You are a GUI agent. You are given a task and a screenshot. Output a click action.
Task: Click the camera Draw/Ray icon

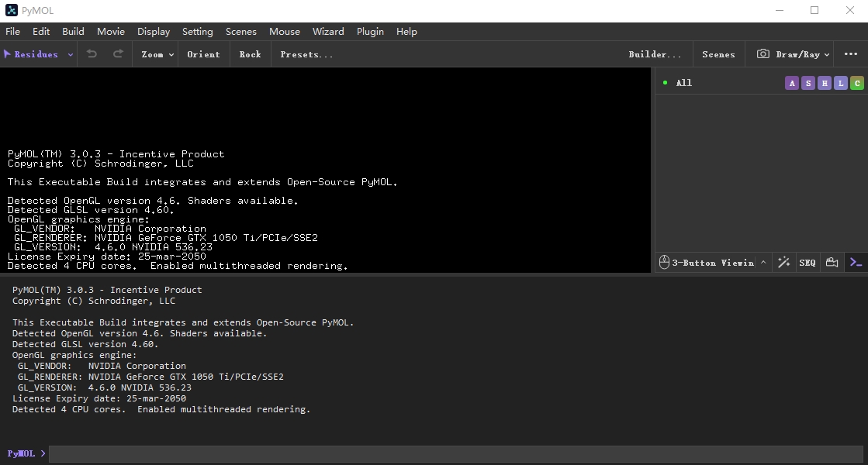(763, 53)
